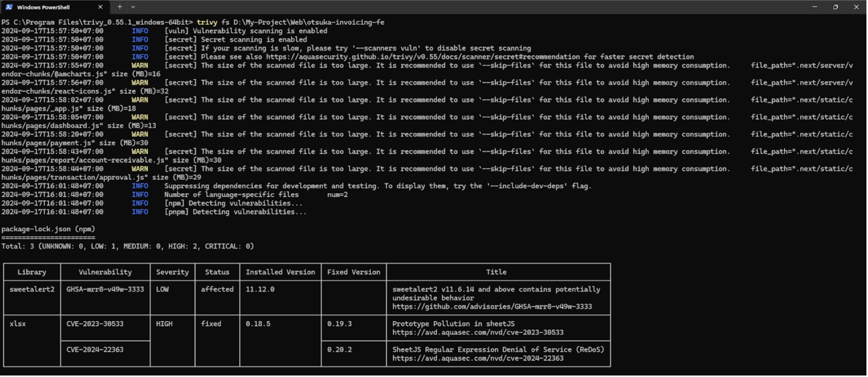Restore down the terminal window

835,7
